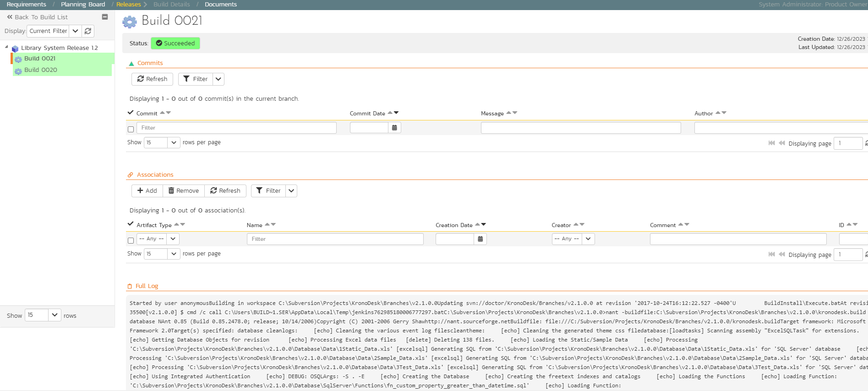
Task: Open the Current Filter display dropdown
Action: point(75,31)
